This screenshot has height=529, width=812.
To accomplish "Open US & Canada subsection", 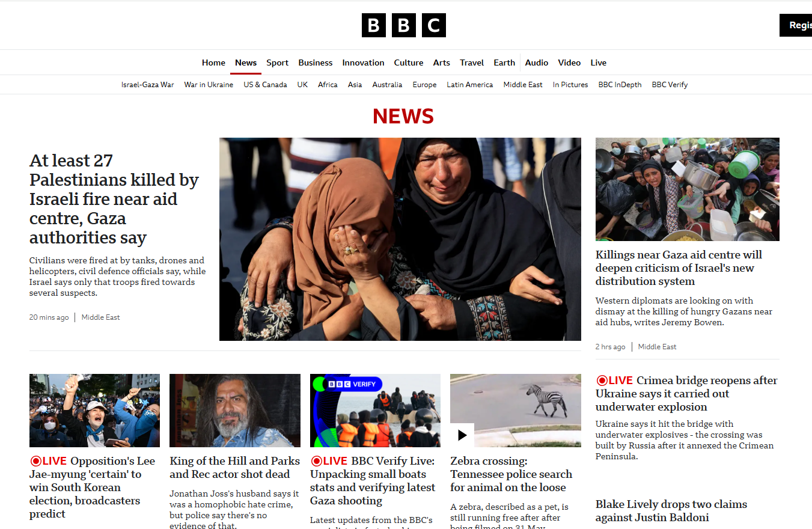I will (x=265, y=85).
